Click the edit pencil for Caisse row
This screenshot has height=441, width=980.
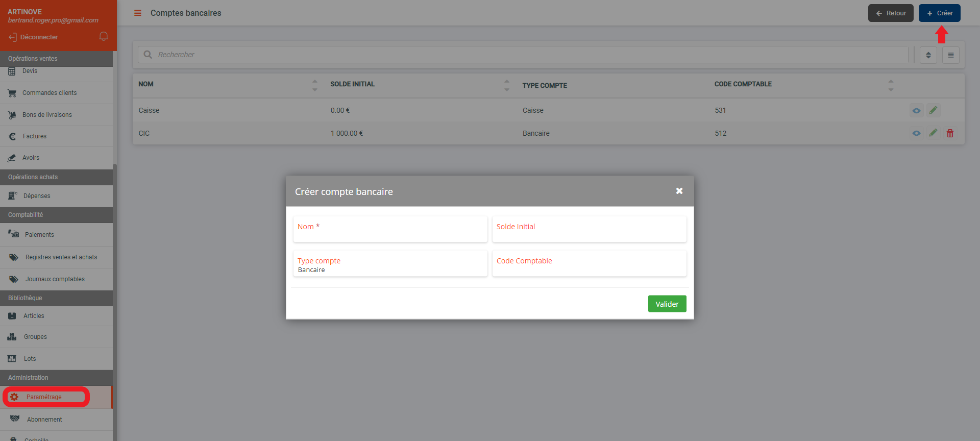pos(933,110)
